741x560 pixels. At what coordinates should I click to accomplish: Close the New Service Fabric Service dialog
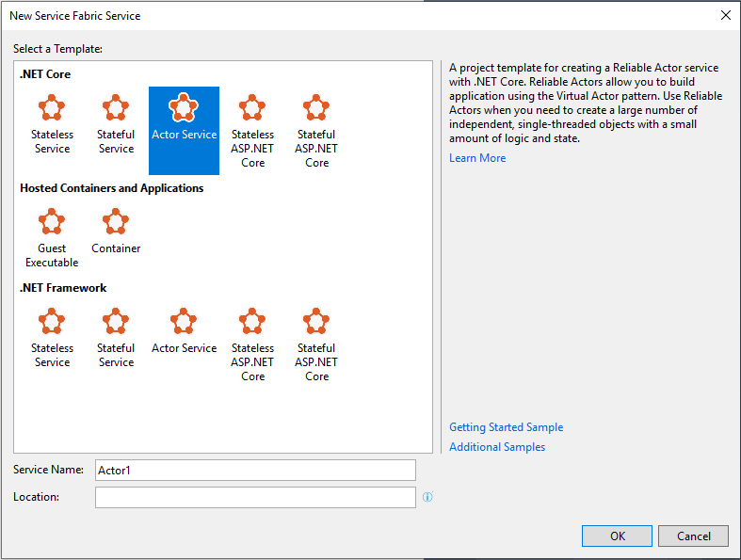point(726,16)
